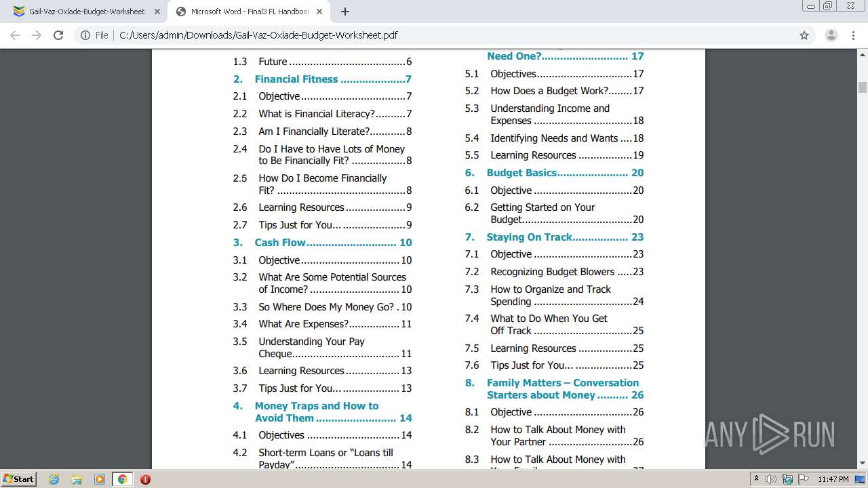Image resolution: width=868 pixels, height=488 pixels.
Task: Launch Internet Explorer from the taskbar
Action: click(54, 479)
